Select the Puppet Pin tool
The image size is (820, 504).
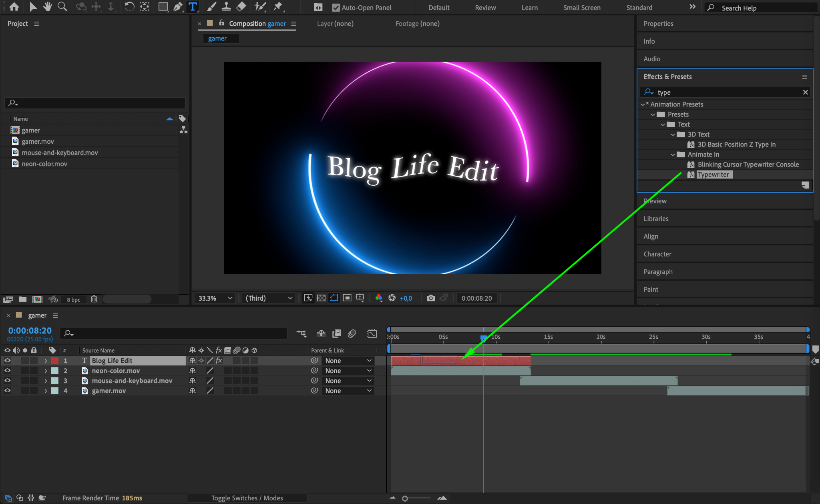tap(277, 7)
